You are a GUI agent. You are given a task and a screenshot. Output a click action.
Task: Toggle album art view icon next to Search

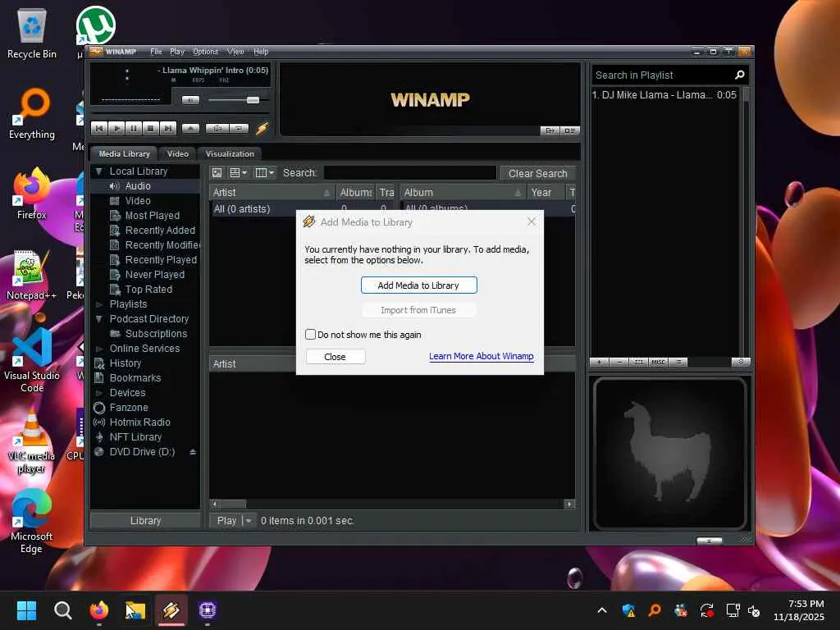click(x=217, y=173)
